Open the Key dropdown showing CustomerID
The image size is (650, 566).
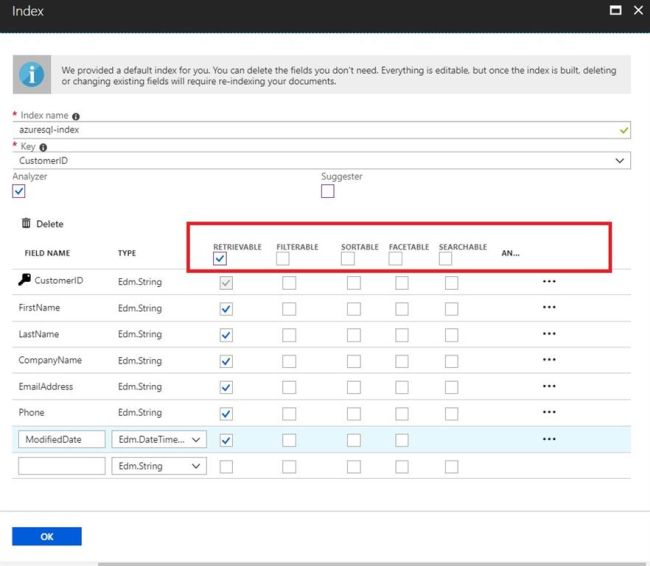pyautogui.click(x=322, y=160)
